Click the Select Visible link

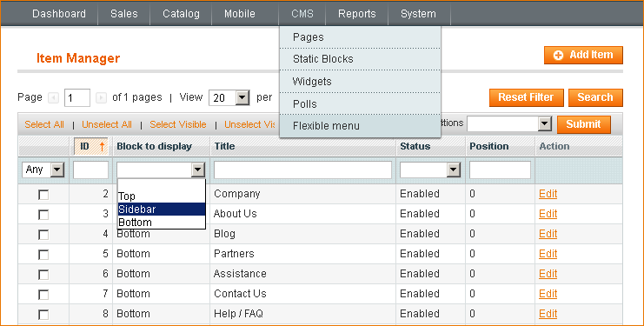pos(178,124)
